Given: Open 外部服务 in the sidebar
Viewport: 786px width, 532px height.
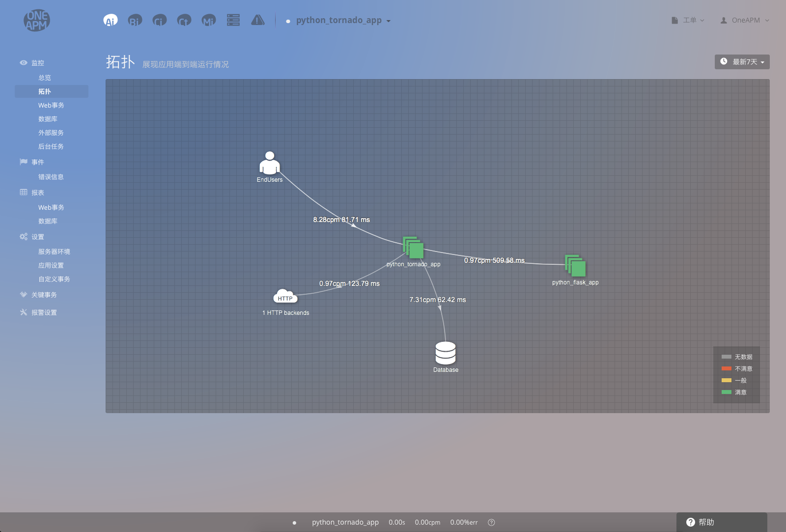Looking at the screenshot, I should pos(51,133).
